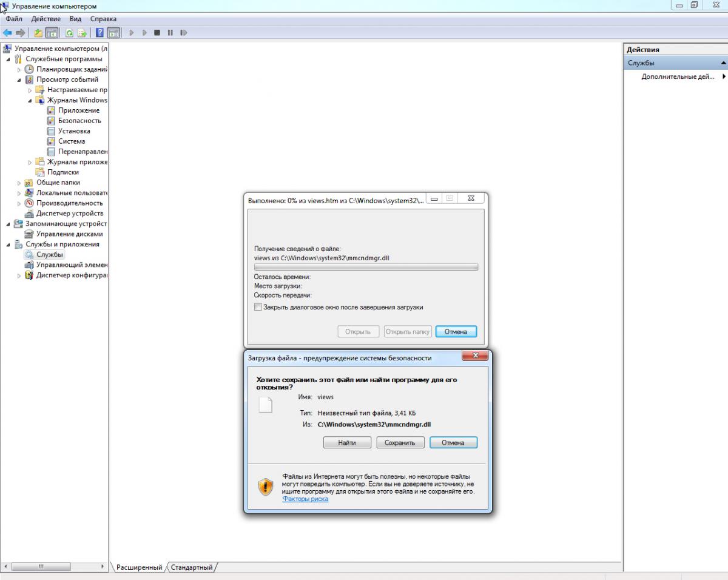Viewport: 728px width, 580px height.
Task: Click the Просмотр событий icon in tree
Action: [x=29, y=79]
